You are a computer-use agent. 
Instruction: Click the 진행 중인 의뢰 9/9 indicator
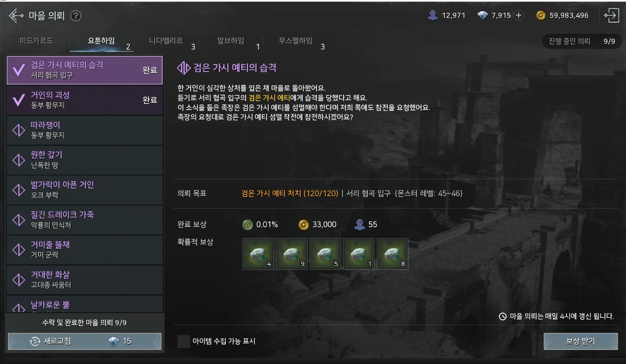click(x=582, y=41)
